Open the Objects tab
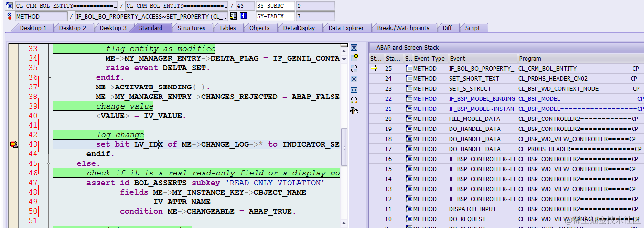The width and height of the screenshot is (644, 228). [259, 28]
